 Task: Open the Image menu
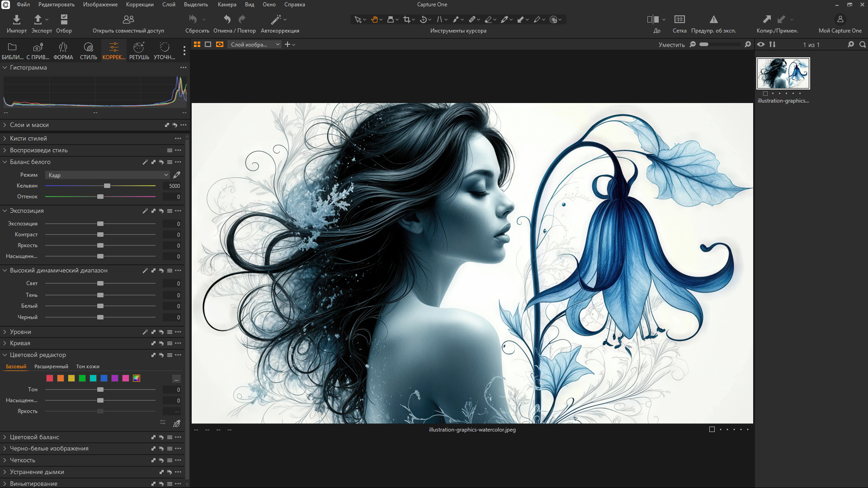(100, 5)
